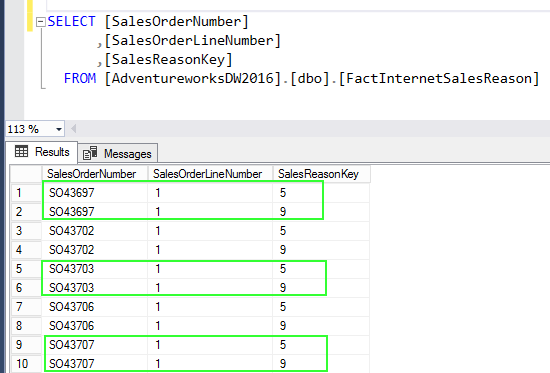Select row 1 header in results
The image size is (550, 373).
coord(26,193)
